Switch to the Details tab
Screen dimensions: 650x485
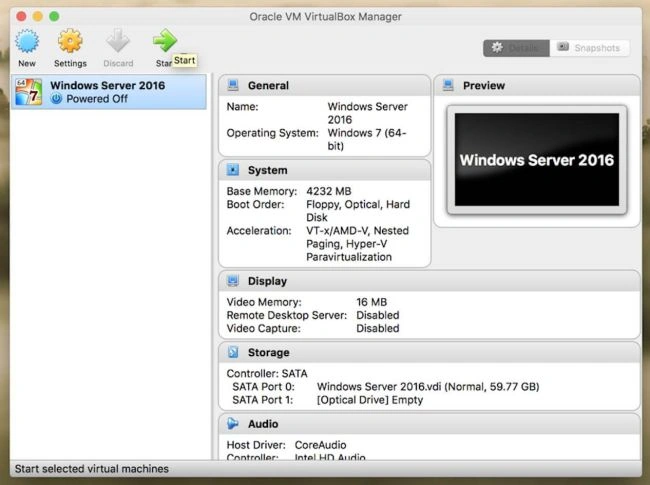coord(517,48)
